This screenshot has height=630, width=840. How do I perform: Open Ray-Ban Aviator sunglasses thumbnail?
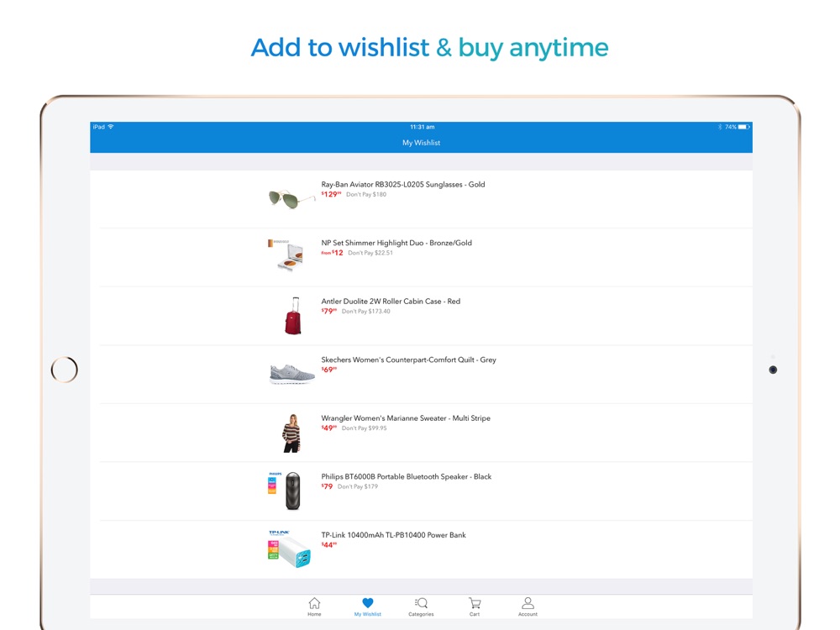(291, 199)
